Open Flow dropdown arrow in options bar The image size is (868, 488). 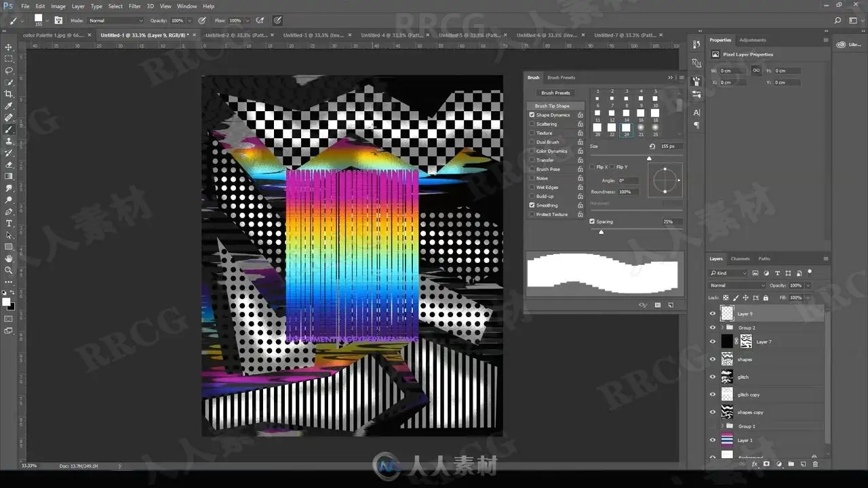247,21
